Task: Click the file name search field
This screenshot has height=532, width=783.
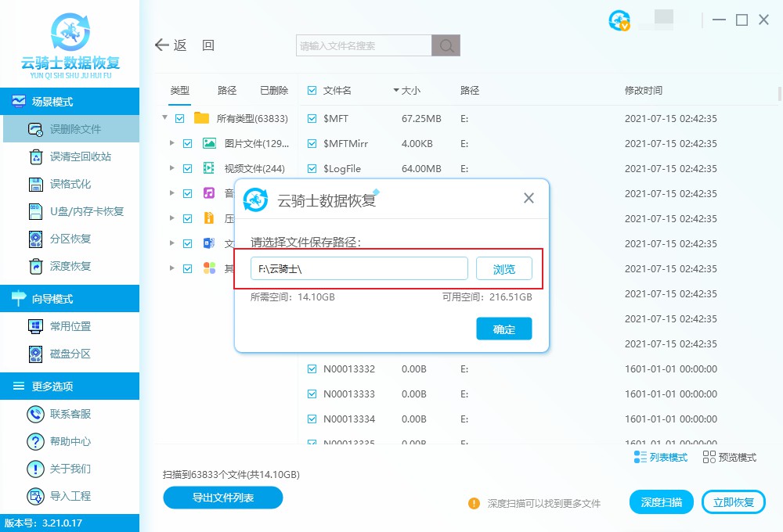Action: click(x=364, y=45)
